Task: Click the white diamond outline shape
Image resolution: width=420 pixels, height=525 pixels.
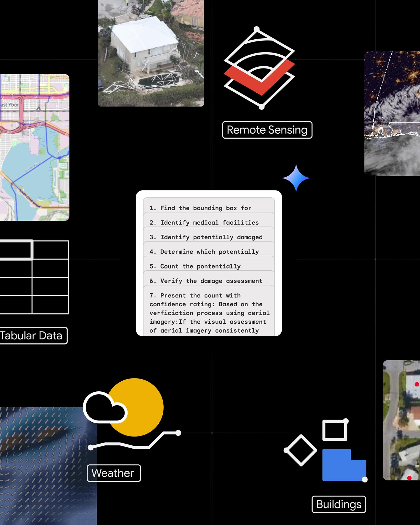Action: click(x=301, y=450)
